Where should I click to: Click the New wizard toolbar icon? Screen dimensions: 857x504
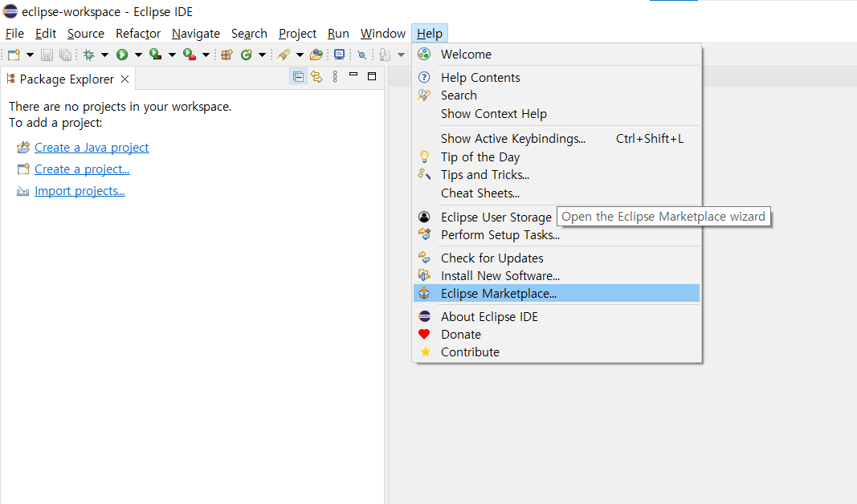14,55
